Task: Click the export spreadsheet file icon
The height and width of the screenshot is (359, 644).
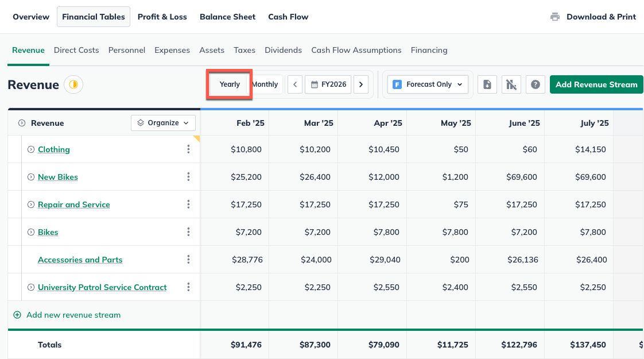Action: coord(487,84)
